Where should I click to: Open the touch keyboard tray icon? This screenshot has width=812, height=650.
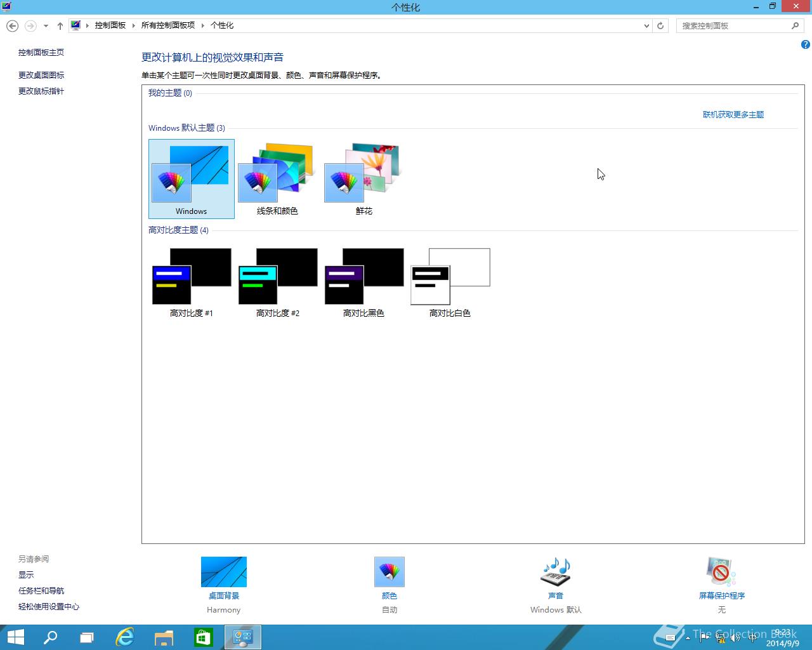click(x=671, y=638)
